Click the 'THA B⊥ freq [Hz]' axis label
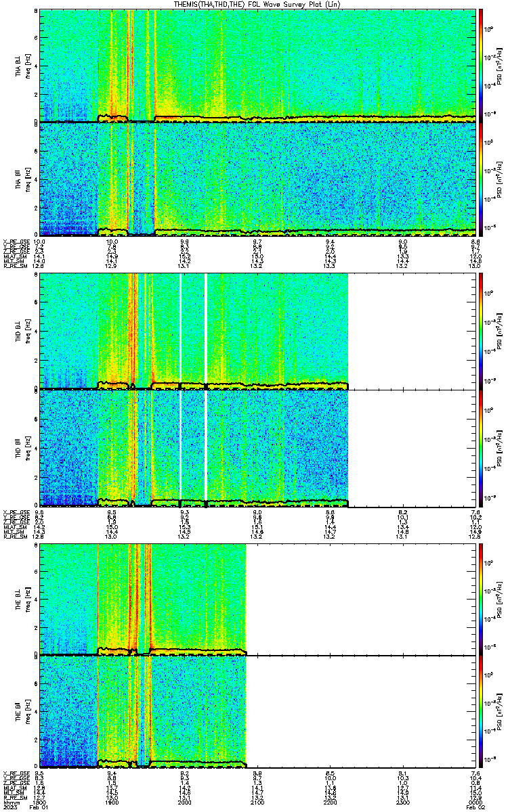Screen dimensions: 508x812 tap(22, 66)
